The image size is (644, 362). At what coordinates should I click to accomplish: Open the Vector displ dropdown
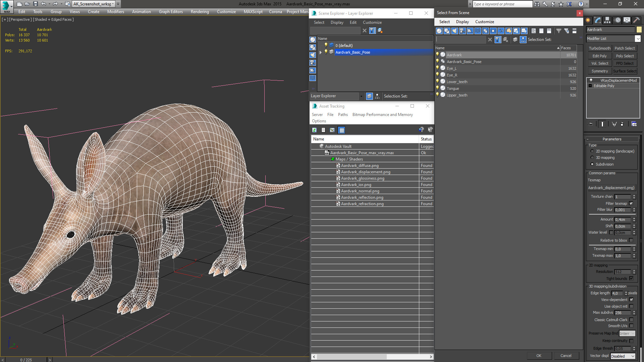(623, 356)
